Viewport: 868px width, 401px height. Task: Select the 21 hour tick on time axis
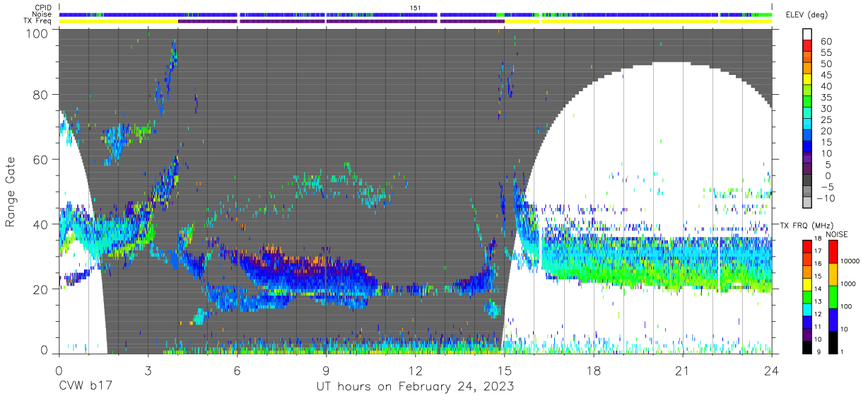coord(683,371)
